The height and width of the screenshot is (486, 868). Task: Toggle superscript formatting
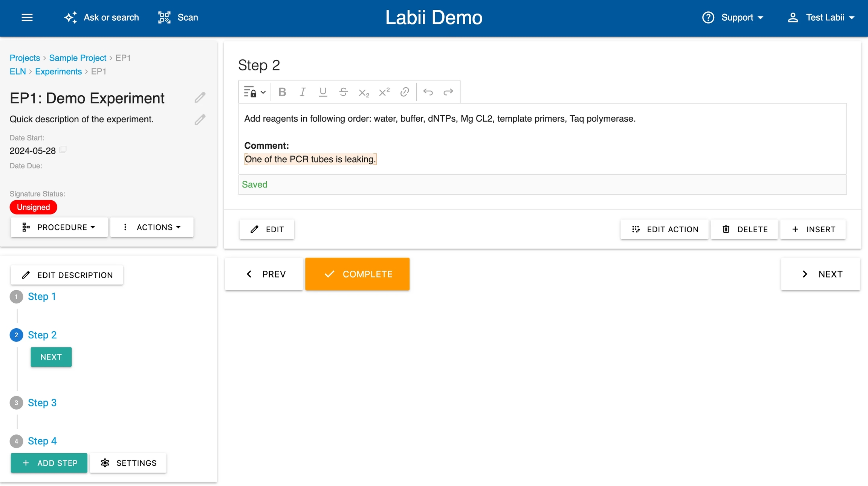point(384,92)
